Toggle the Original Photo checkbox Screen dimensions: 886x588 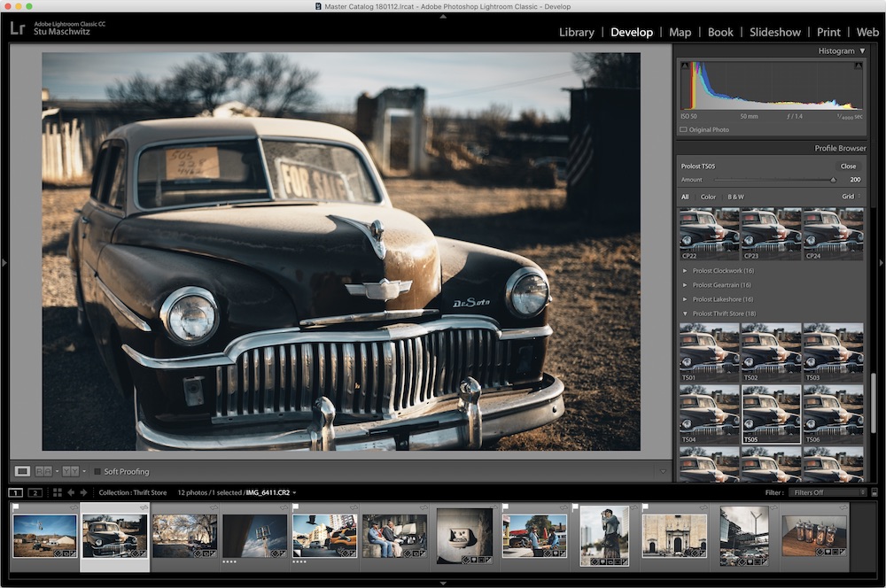point(683,129)
